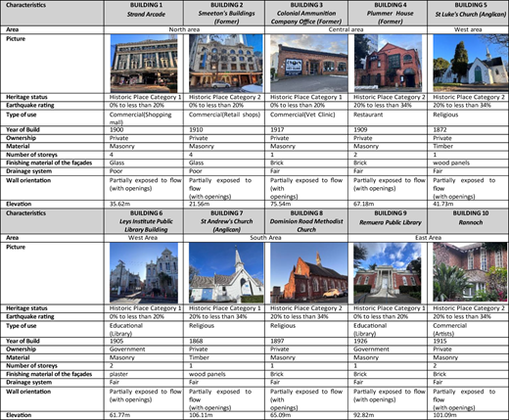Click 'Commercial(Retail shops)' type of use

(x=224, y=115)
